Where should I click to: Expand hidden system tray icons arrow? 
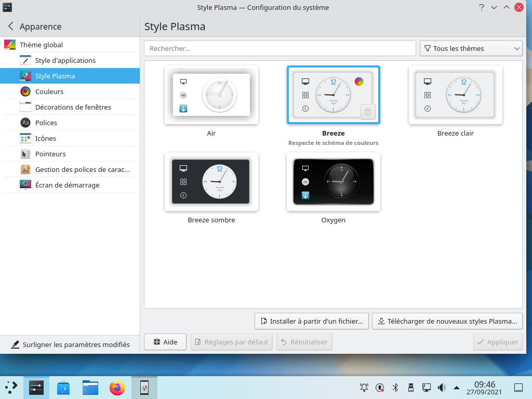(x=457, y=388)
